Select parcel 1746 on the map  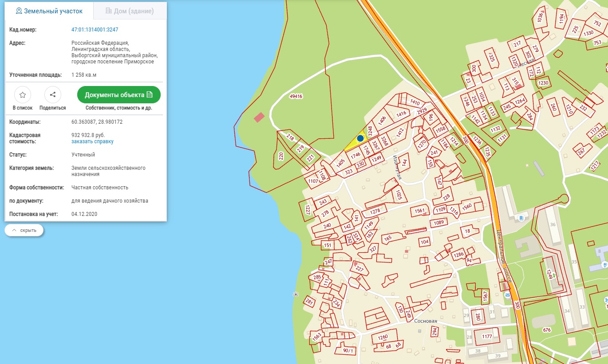355,156
